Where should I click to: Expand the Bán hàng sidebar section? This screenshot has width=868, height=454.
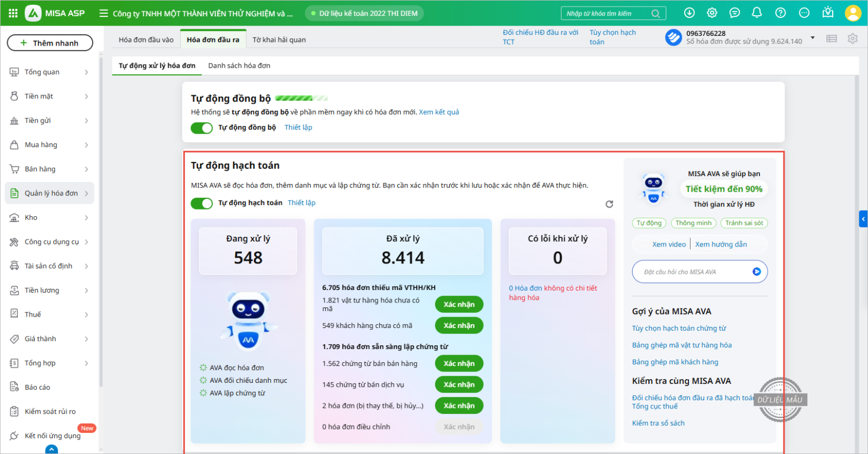86,169
